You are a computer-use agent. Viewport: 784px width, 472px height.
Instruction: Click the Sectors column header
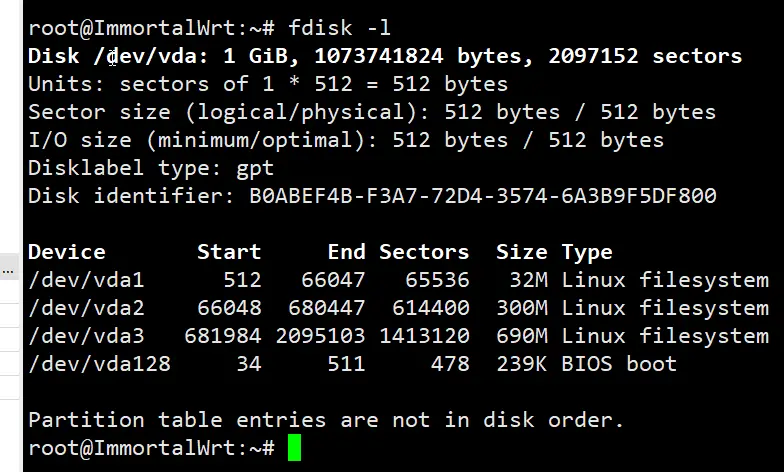tap(424, 252)
